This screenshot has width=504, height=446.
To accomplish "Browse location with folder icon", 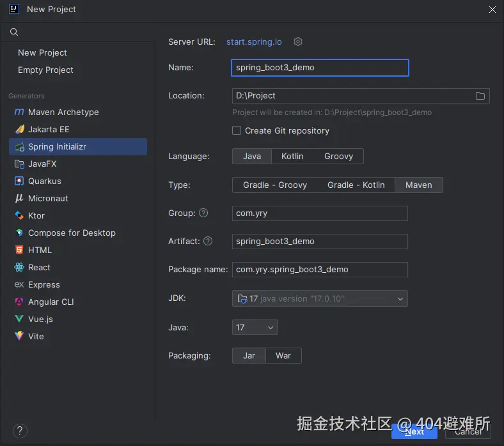I will coord(480,96).
